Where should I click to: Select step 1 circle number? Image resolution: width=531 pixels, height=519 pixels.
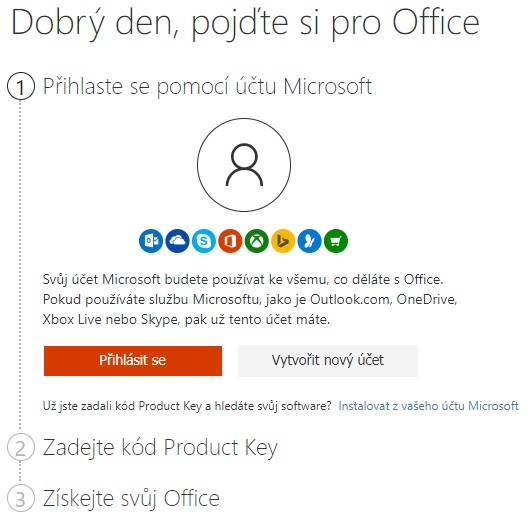pyautogui.click(x=21, y=86)
